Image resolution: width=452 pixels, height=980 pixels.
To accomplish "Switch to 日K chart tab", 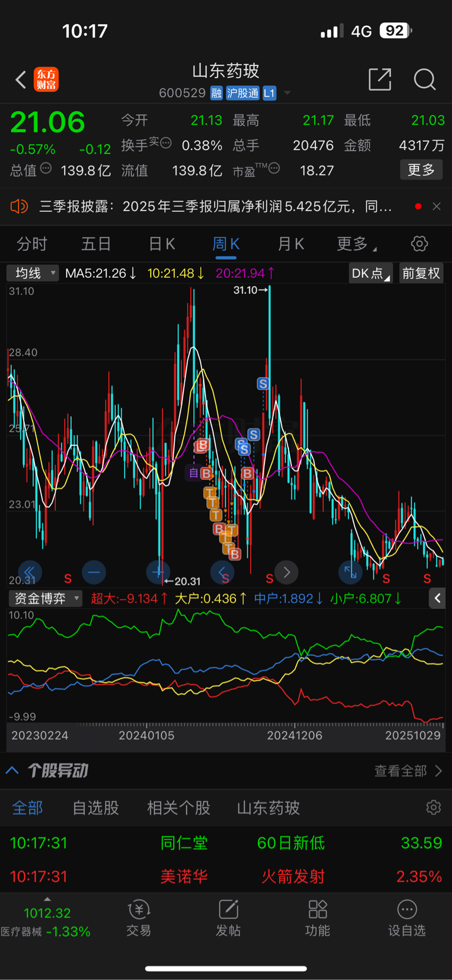I will click(162, 244).
